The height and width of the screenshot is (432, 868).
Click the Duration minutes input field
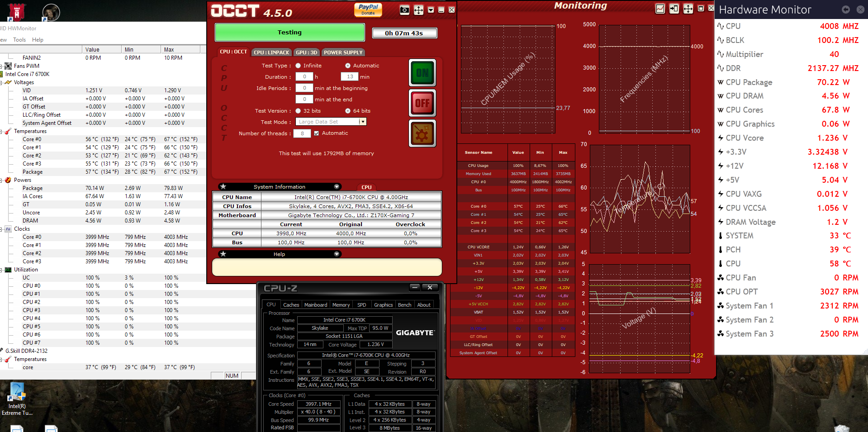(350, 77)
